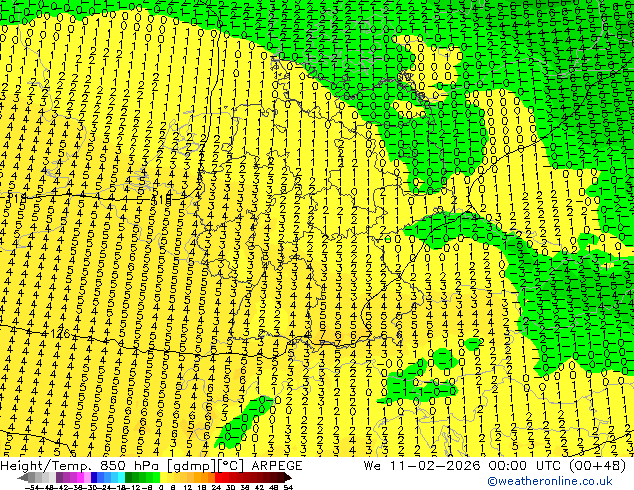
Task: Click the '126' height contour label
Action: coord(61,334)
